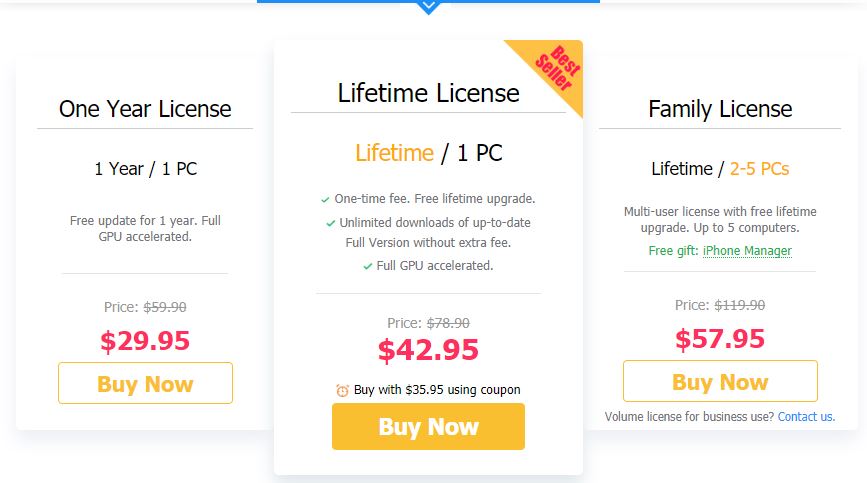Image resolution: width=867 pixels, height=483 pixels.
Task: Click the strikethrough $78.90 original price
Action: pyautogui.click(x=448, y=323)
